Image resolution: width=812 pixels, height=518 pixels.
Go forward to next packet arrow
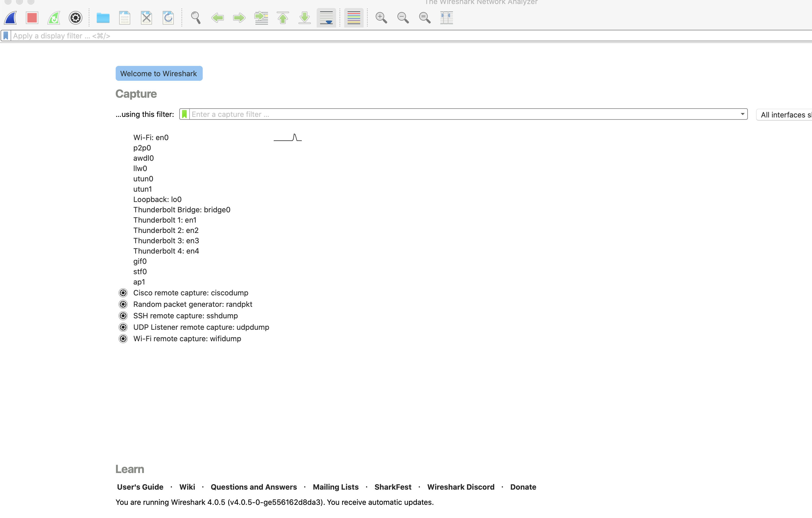point(239,18)
